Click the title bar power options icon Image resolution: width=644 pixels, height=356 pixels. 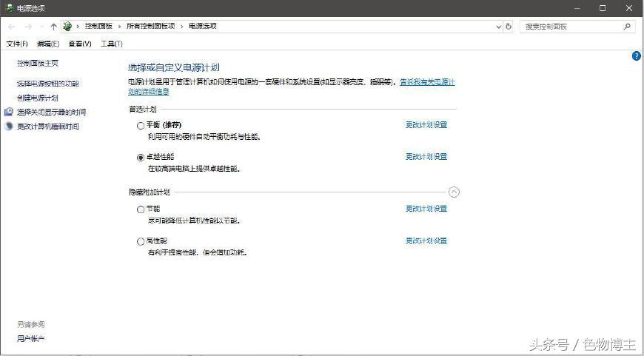9,8
